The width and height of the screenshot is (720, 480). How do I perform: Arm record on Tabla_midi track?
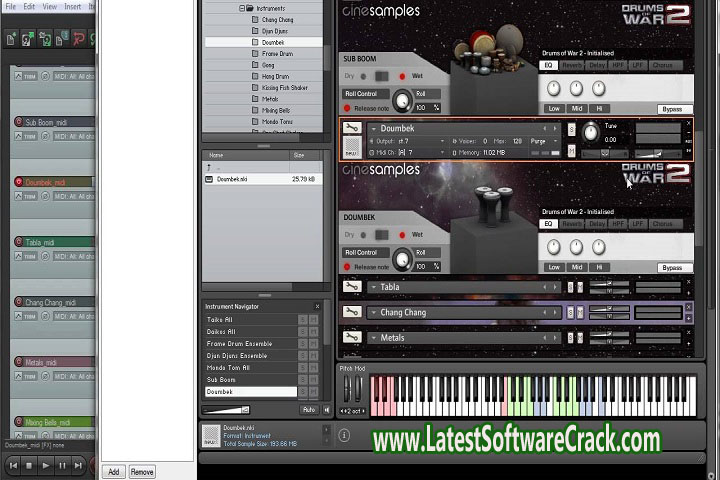click(19, 242)
